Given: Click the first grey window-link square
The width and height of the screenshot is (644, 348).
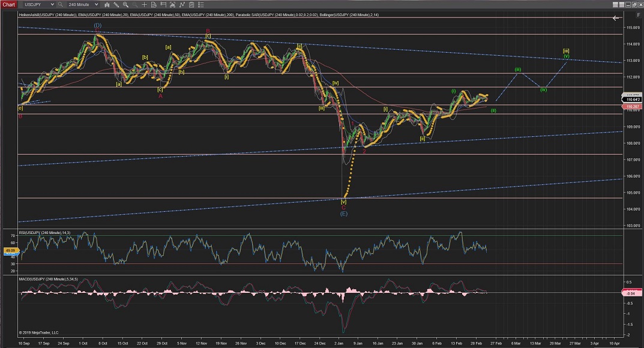Looking at the screenshot, I should coord(615,5).
